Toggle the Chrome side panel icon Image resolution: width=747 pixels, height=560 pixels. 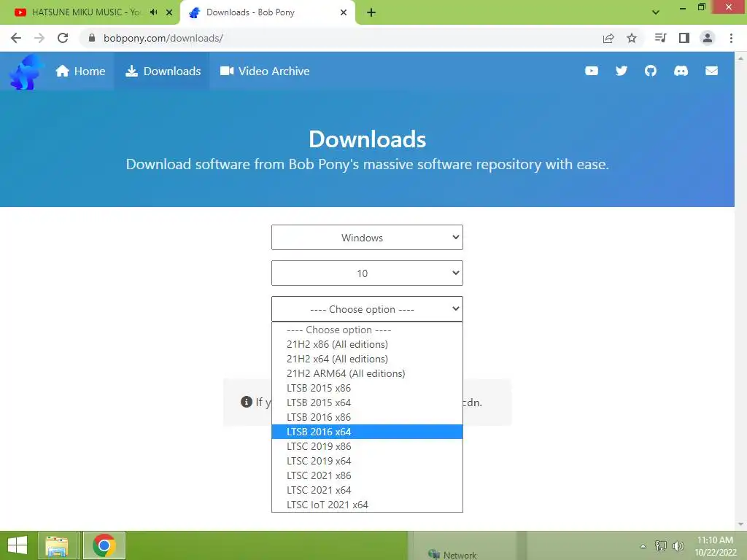pos(684,38)
